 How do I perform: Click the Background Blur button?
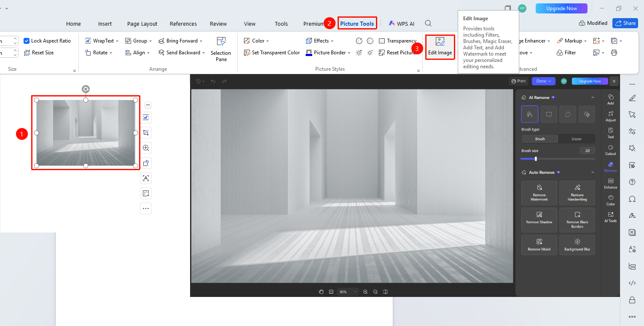(x=577, y=245)
